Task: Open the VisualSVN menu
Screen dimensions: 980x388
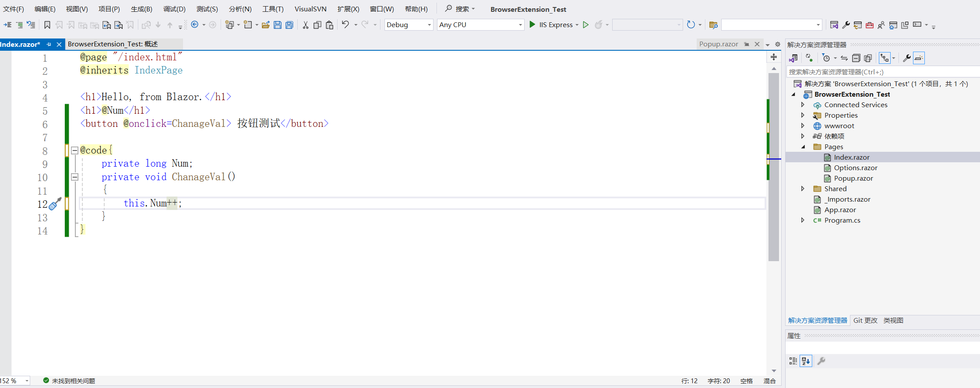Action: (x=310, y=9)
